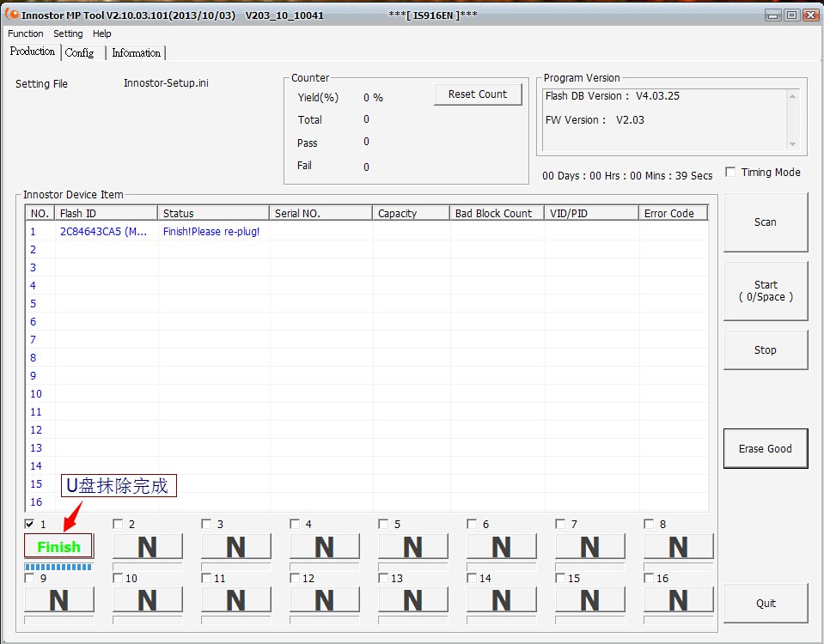This screenshot has width=824, height=644.
Task: Check the port 15 checkbox
Action: (x=560, y=578)
